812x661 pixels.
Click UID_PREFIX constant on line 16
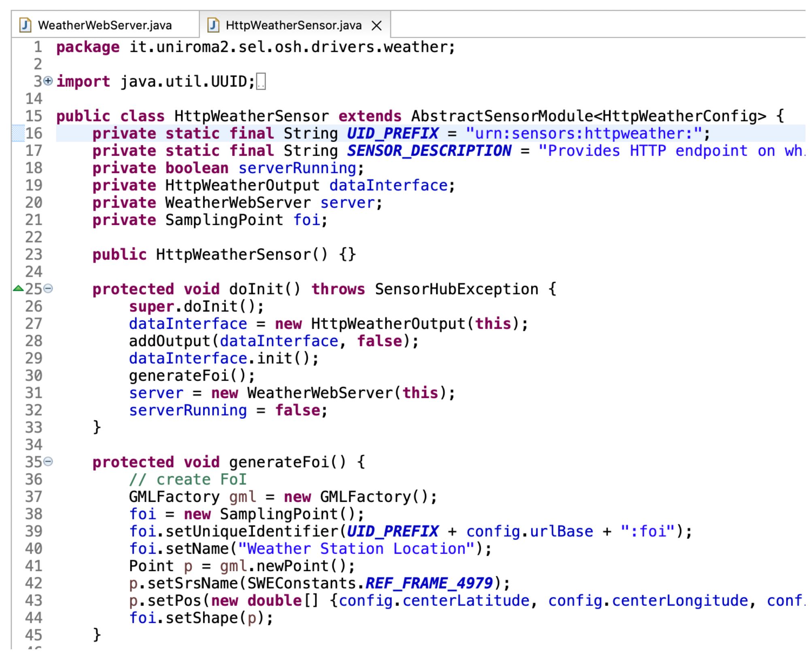click(x=392, y=133)
